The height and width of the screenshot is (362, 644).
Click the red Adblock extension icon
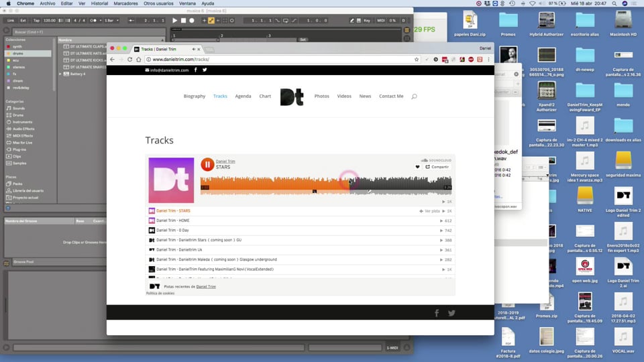click(471, 60)
